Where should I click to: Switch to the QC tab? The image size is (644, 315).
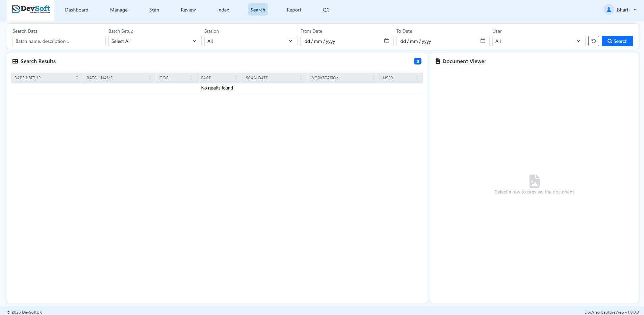326,10
